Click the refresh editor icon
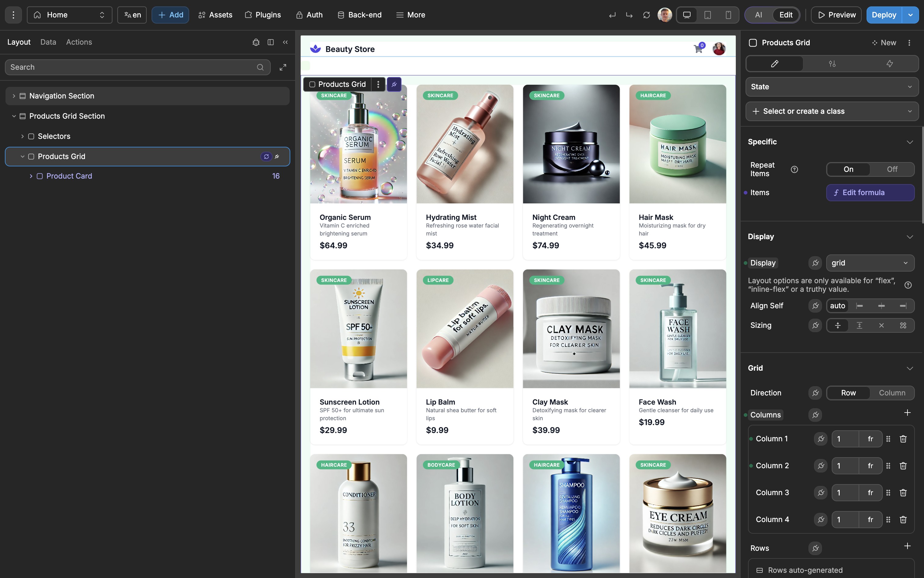 (647, 15)
